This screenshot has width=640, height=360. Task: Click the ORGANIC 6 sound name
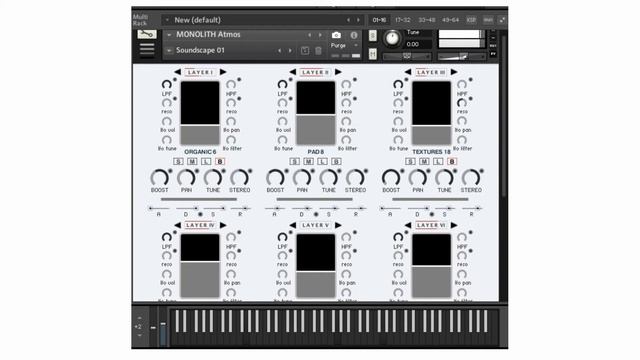click(200, 152)
